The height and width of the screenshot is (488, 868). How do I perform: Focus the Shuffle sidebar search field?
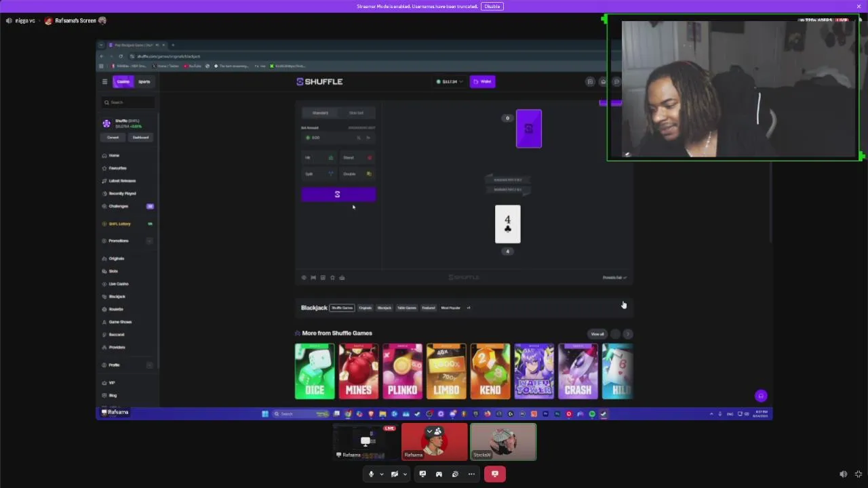click(128, 102)
